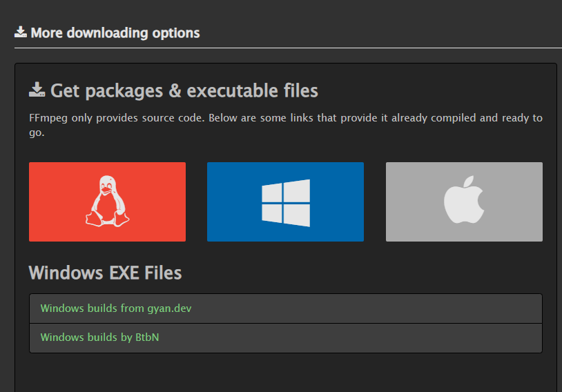Image resolution: width=562 pixels, height=392 pixels.
Task: Select the Linux penguin tile
Action: pyautogui.click(x=107, y=202)
